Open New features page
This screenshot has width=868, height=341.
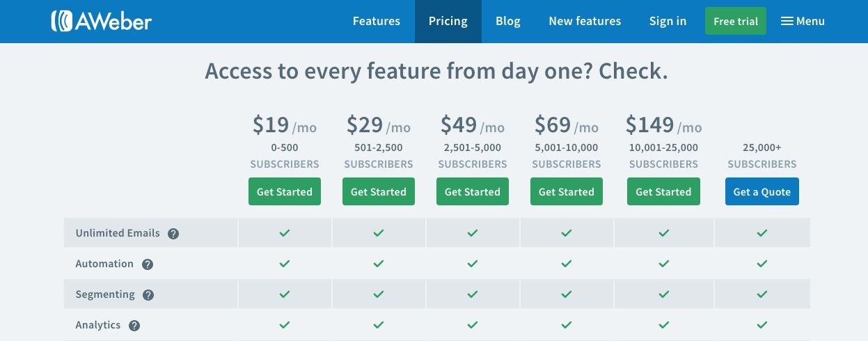tap(585, 22)
